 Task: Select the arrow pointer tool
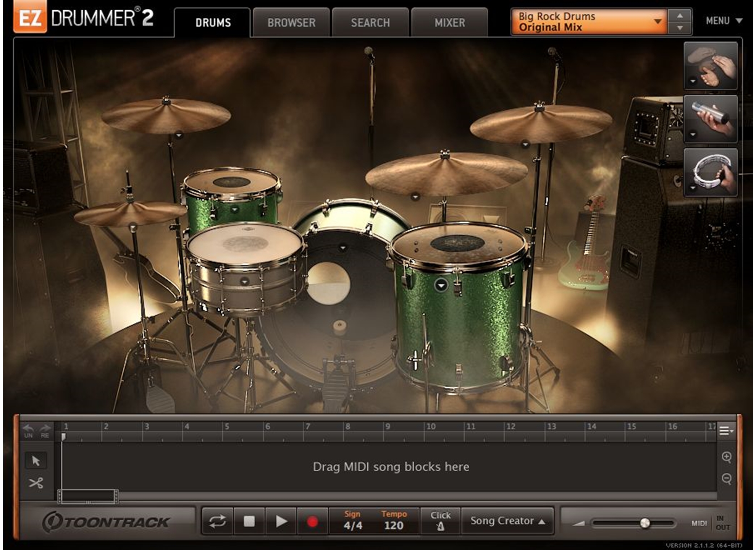pyautogui.click(x=36, y=461)
